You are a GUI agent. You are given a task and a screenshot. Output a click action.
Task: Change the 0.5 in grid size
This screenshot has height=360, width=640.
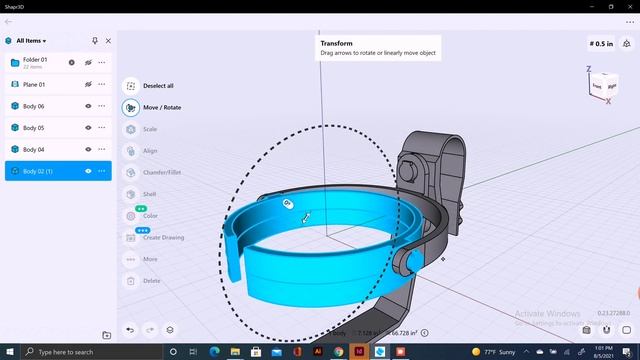point(601,44)
